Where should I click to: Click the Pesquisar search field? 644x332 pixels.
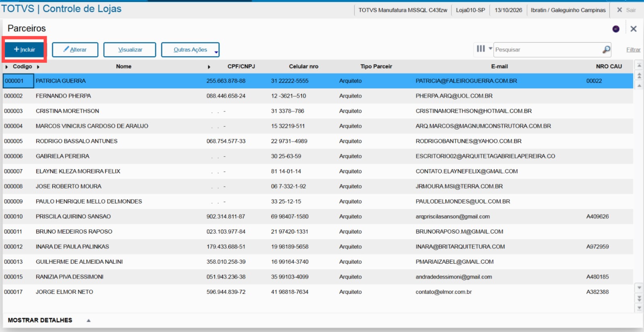(x=547, y=49)
